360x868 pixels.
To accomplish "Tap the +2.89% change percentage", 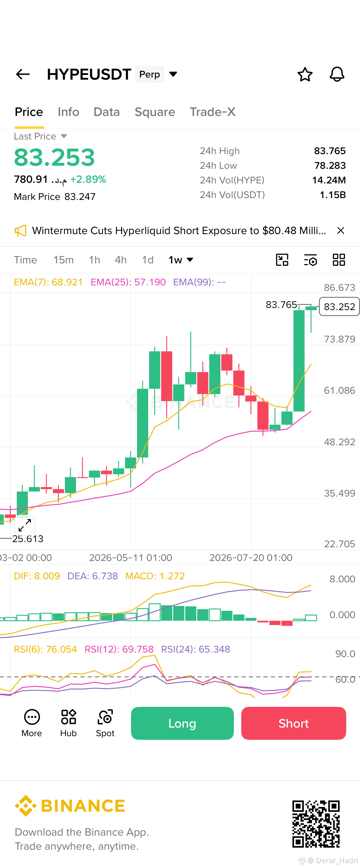I will click(x=88, y=179).
